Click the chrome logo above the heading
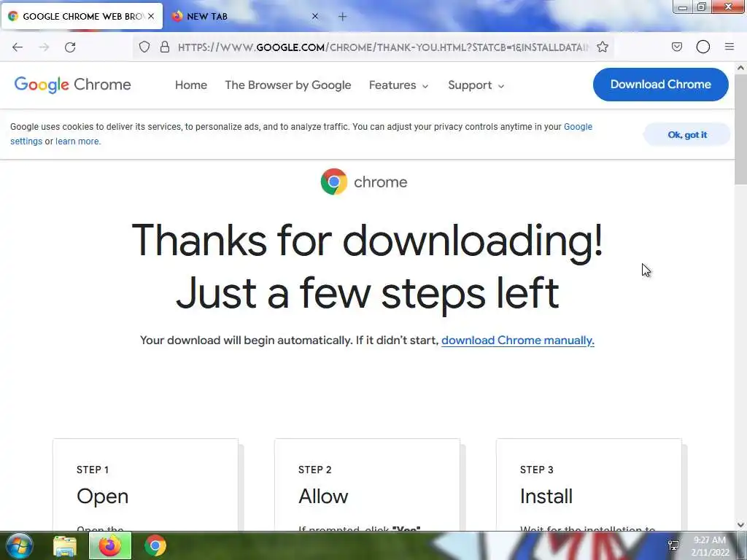Image resolution: width=747 pixels, height=560 pixels. [x=364, y=182]
